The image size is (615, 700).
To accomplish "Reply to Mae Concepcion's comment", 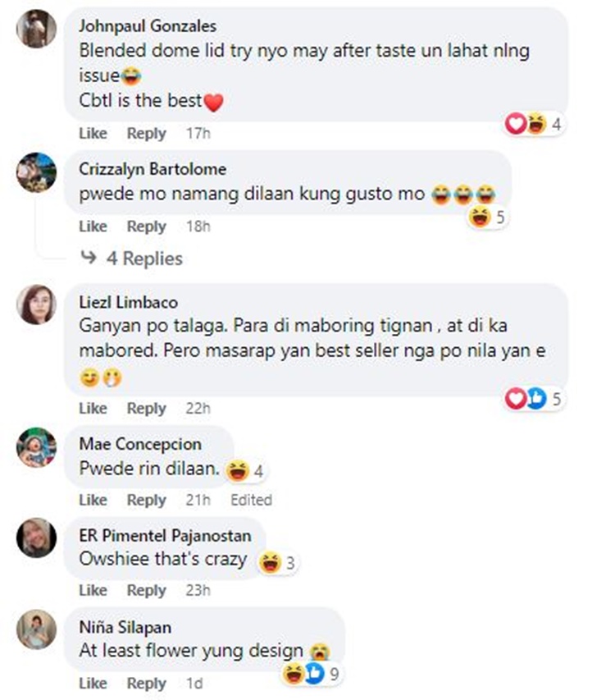I will (x=146, y=500).
